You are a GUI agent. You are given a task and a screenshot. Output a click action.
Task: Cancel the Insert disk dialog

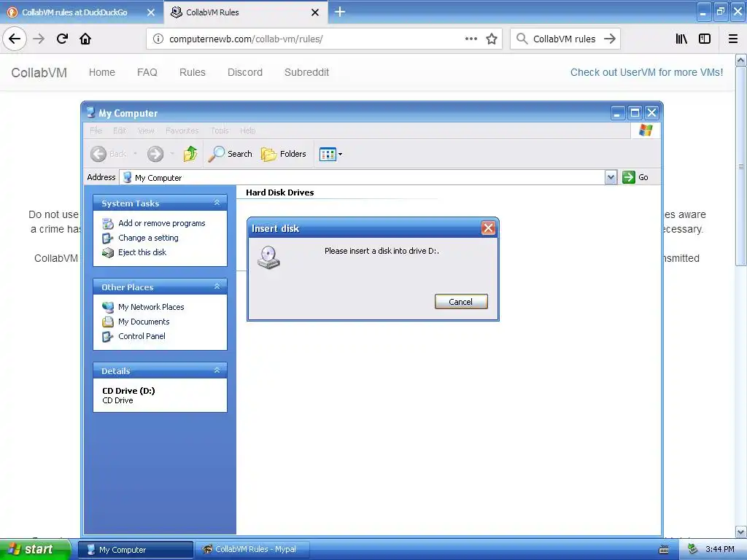click(461, 301)
